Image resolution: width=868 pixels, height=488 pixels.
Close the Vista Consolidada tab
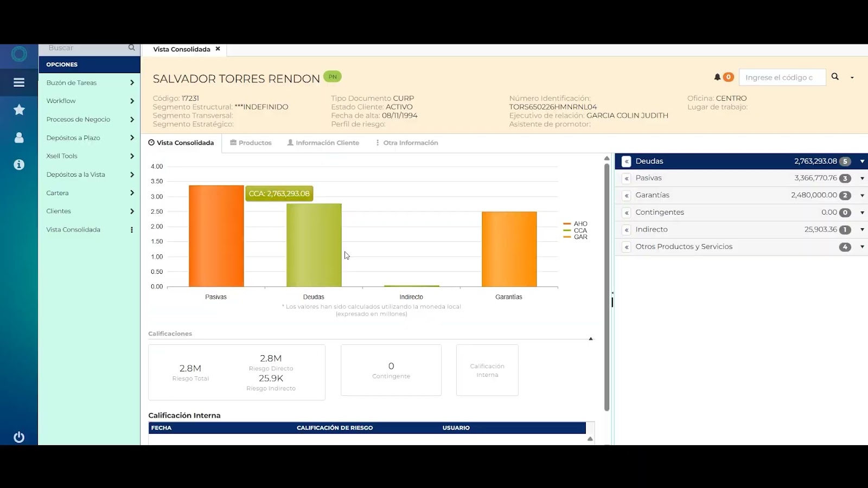point(218,49)
